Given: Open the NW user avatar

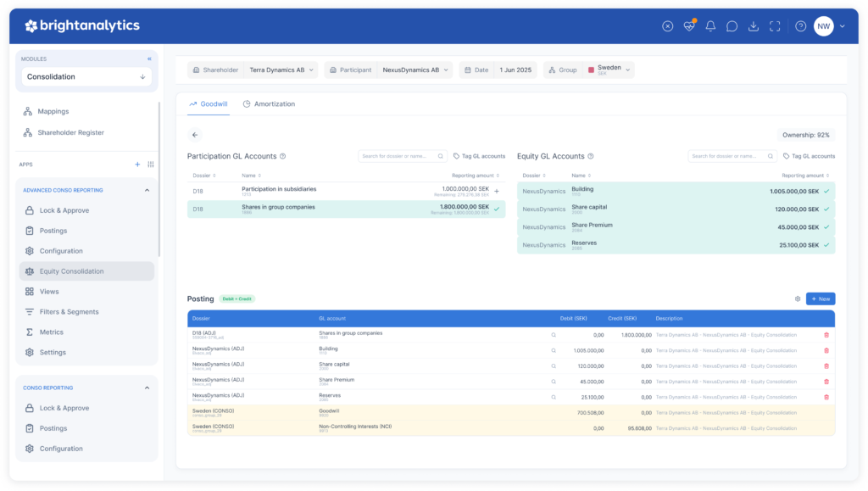Looking at the screenshot, I should tap(824, 26).
